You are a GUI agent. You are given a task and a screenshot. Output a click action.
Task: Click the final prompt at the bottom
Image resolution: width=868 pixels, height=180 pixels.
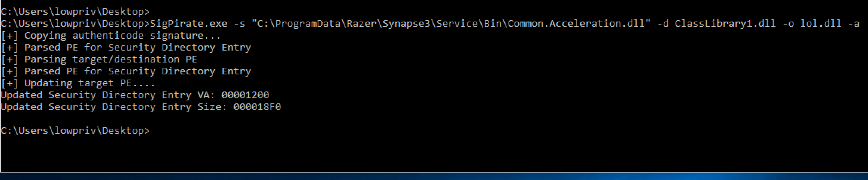pos(75,131)
